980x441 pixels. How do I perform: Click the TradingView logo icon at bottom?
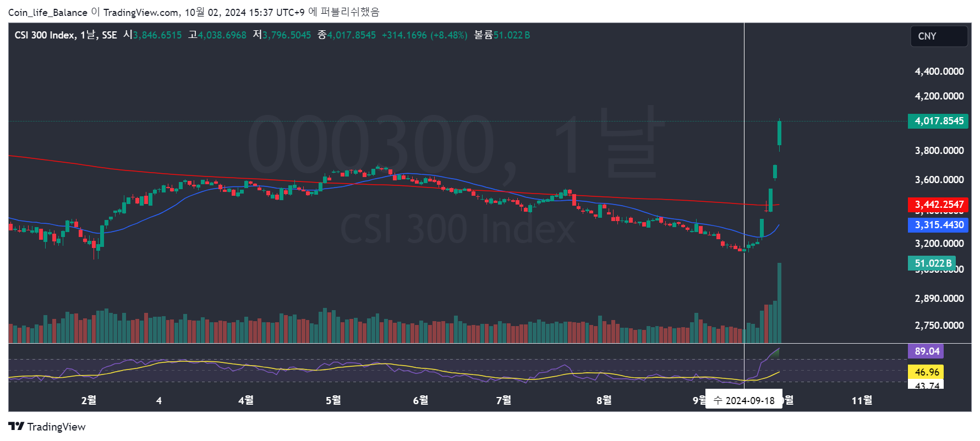click(x=17, y=426)
